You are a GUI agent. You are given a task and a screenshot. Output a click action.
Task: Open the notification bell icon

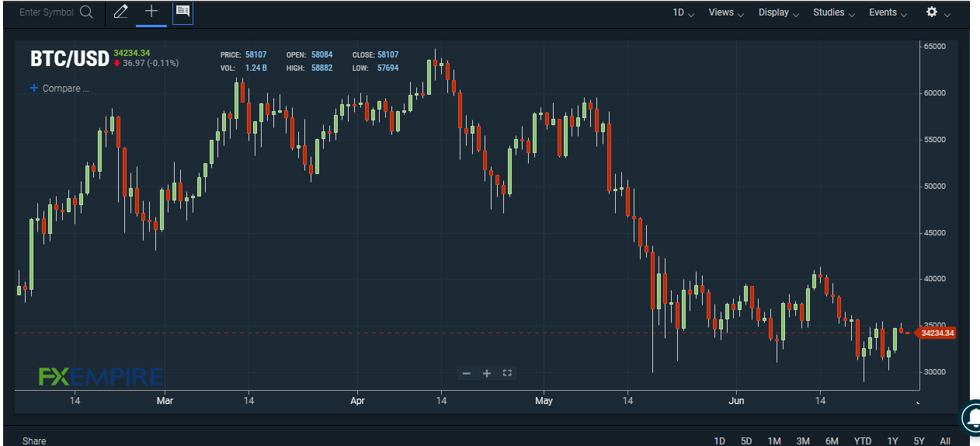[971, 417]
